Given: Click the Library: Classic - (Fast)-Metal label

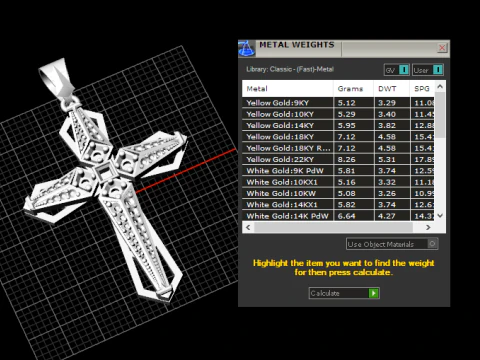Looking at the screenshot, I should click(290, 69).
